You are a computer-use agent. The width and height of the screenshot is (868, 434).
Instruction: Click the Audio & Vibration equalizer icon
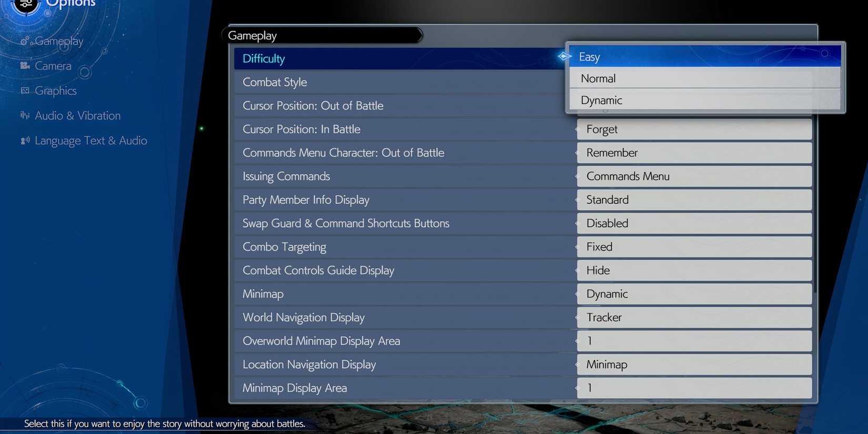click(25, 115)
